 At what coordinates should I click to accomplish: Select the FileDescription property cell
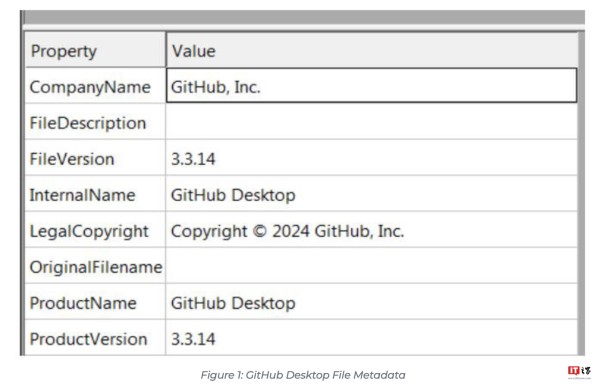pos(95,122)
